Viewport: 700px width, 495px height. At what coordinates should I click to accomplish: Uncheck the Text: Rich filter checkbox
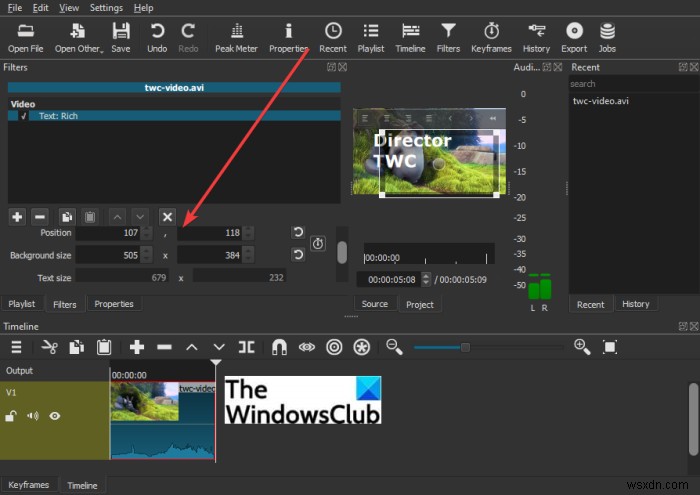(24, 116)
